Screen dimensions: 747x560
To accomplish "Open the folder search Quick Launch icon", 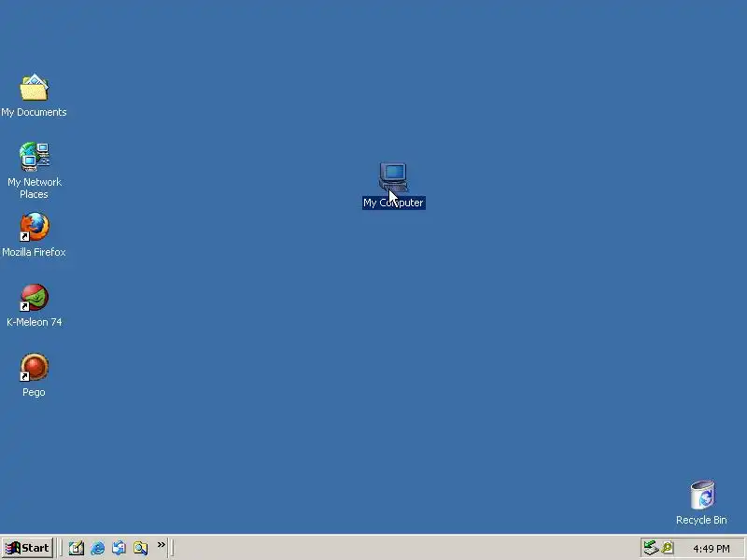I will tap(141, 548).
